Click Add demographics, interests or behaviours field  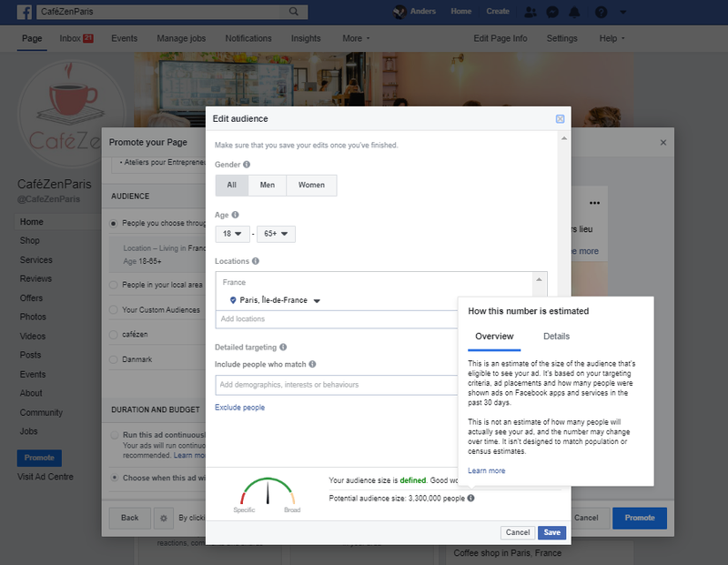click(336, 385)
